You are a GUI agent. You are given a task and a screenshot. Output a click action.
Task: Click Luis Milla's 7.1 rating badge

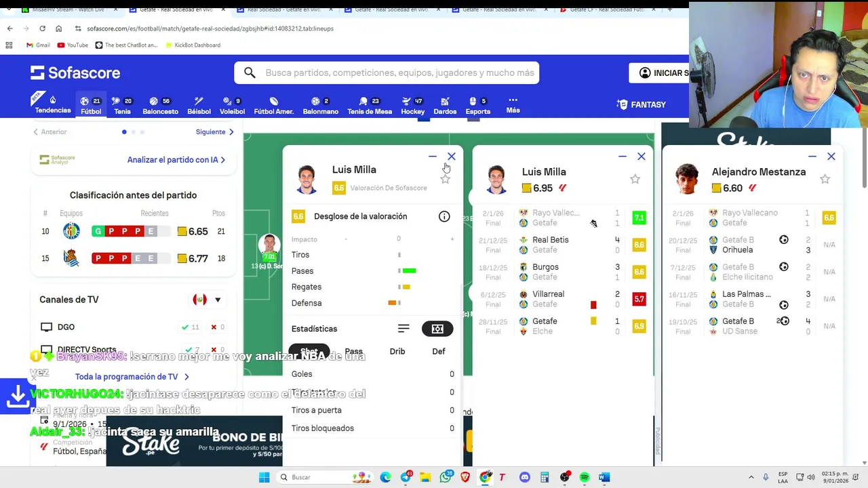[x=639, y=218]
